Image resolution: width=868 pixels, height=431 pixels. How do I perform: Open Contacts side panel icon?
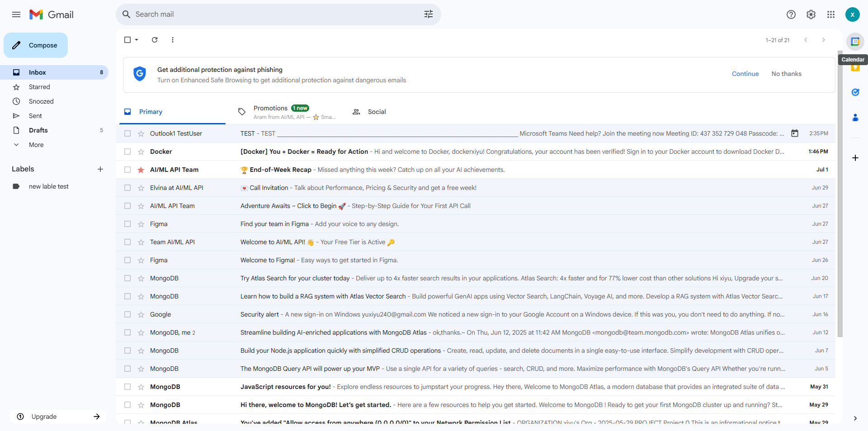[855, 118]
